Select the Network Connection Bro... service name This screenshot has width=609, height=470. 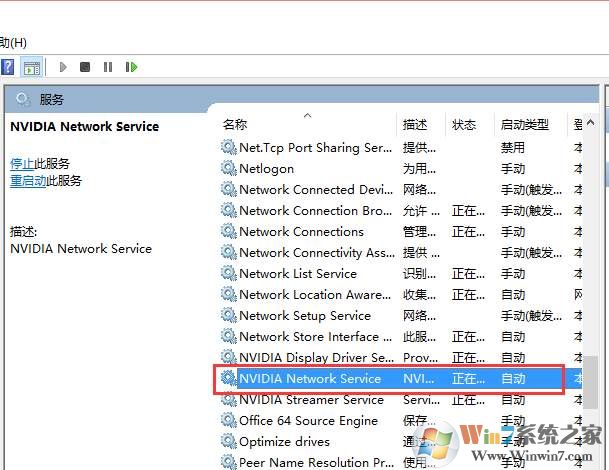(x=315, y=211)
